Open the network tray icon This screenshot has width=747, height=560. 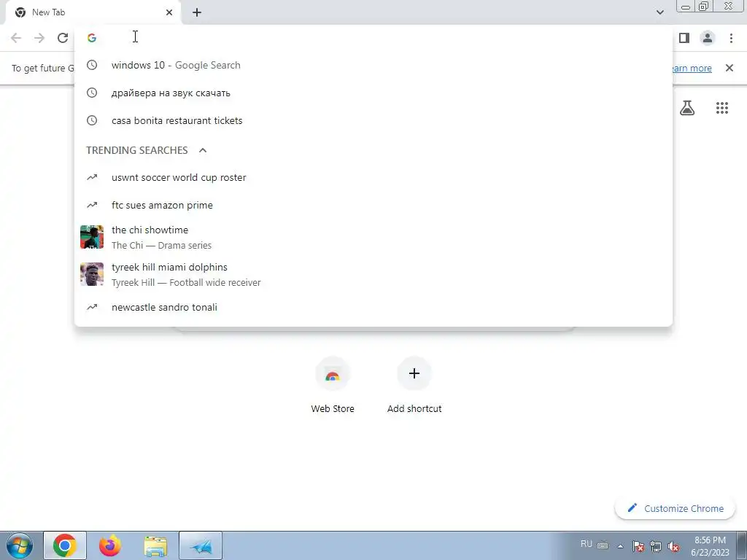pos(656,546)
